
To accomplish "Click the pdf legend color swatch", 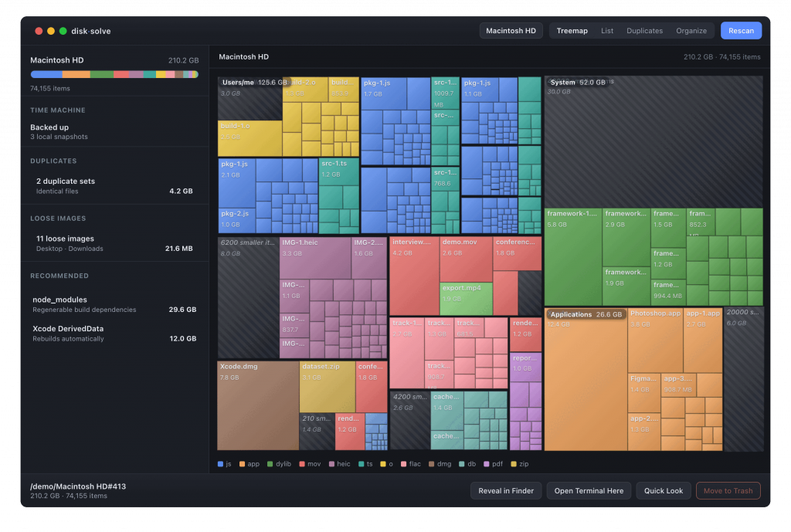I will 487,464.
